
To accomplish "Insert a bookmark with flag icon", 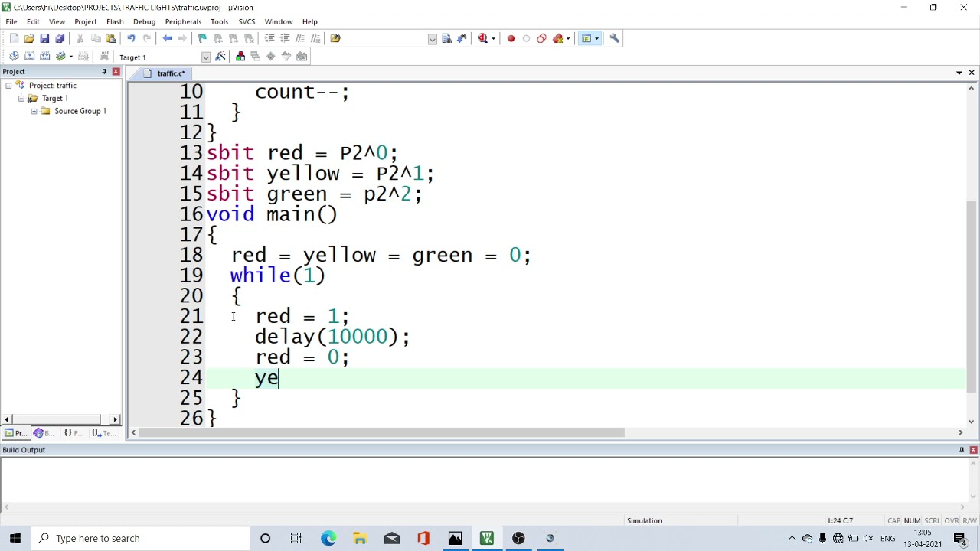I will [202, 38].
